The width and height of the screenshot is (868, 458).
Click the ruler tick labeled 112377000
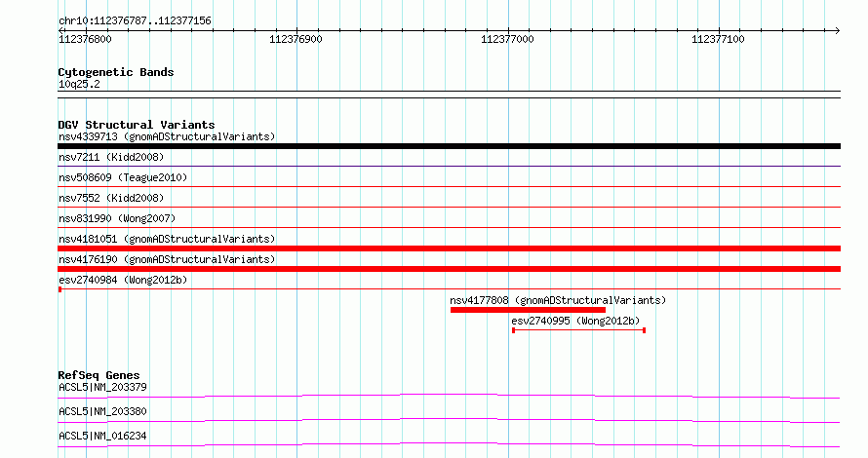pyautogui.click(x=507, y=39)
